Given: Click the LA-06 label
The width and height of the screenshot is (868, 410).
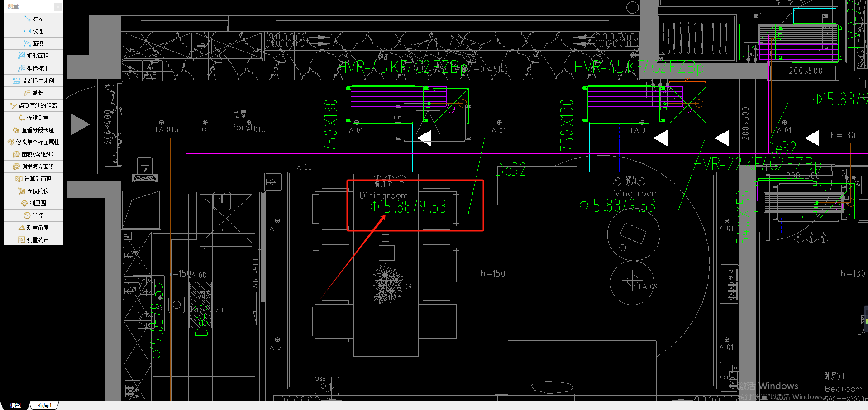Looking at the screenshot, I should click(x=302, y=167).
